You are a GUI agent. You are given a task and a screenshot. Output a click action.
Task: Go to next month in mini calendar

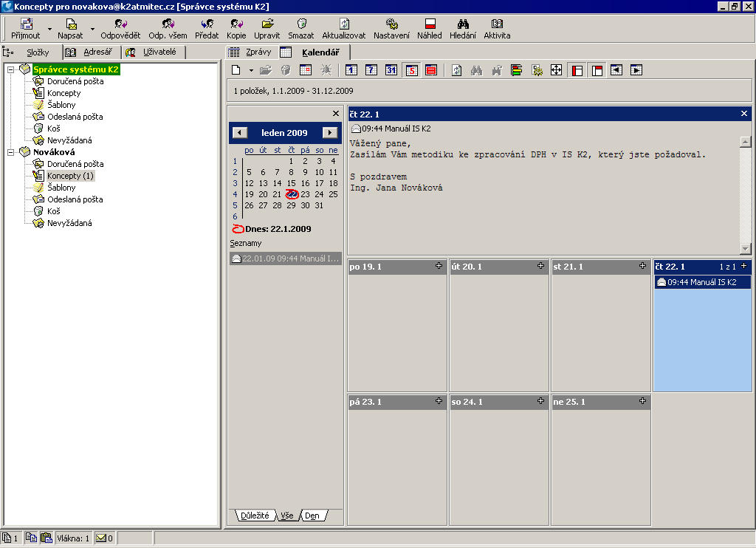coord(330,133)
